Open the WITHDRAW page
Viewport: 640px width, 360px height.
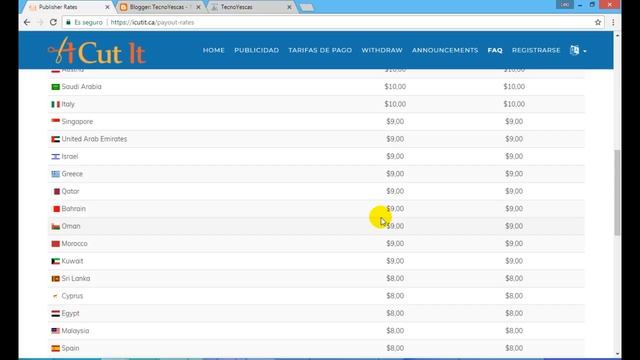pos(382,50)
